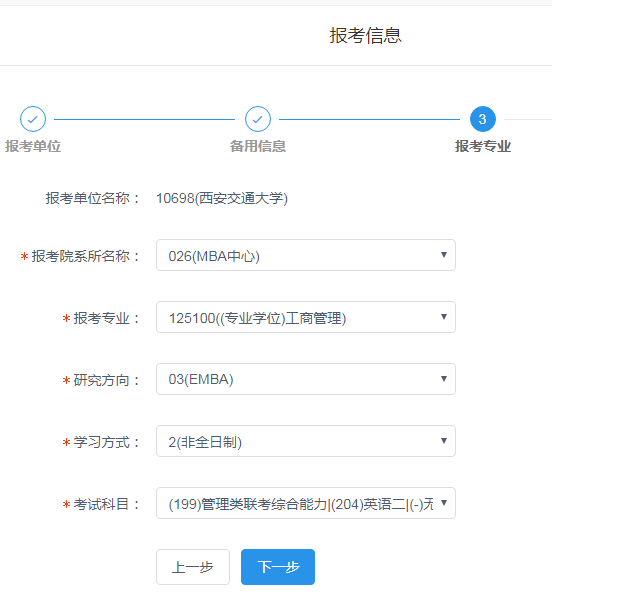This screenshot has height=604, width=637.
Task: Go to the 报考单位 step label
Action: click(33, 146)
